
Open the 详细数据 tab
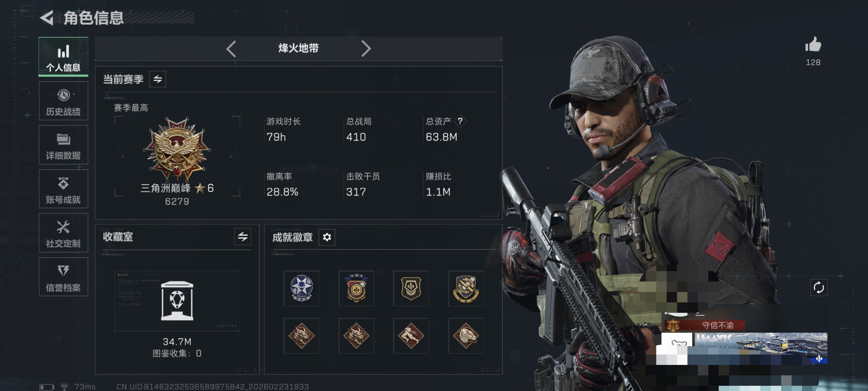[x=63, y=145]
